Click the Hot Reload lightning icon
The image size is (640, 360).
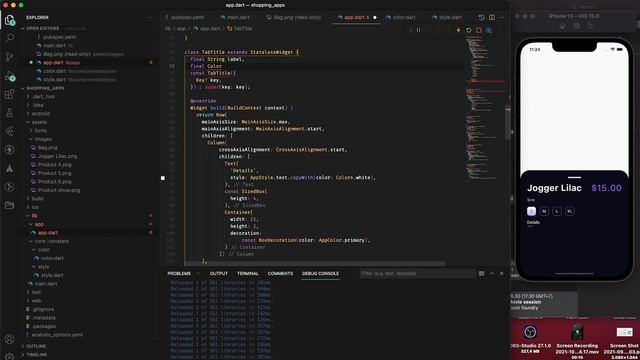(x=458, y=30)
